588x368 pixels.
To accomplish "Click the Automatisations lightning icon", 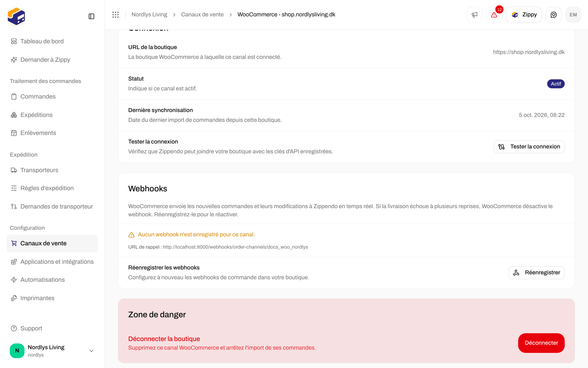I will click(x=14, y=280).
